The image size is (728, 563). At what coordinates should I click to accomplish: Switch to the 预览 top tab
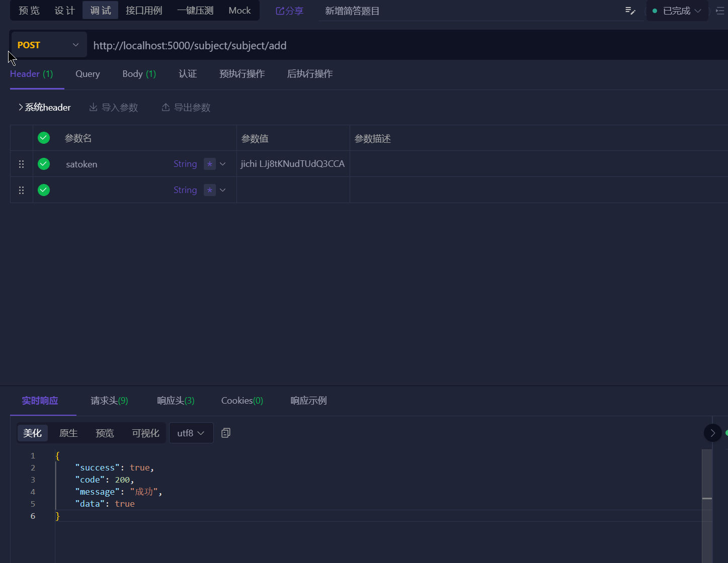(x=29, y=11)
